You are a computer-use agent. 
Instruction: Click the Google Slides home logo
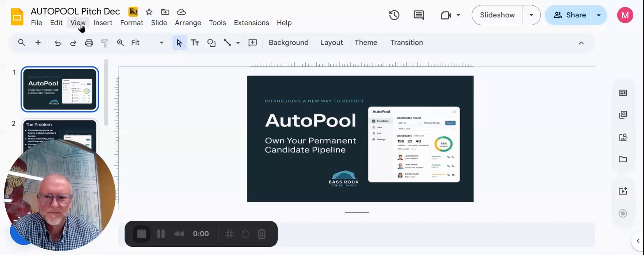[17, 17]
